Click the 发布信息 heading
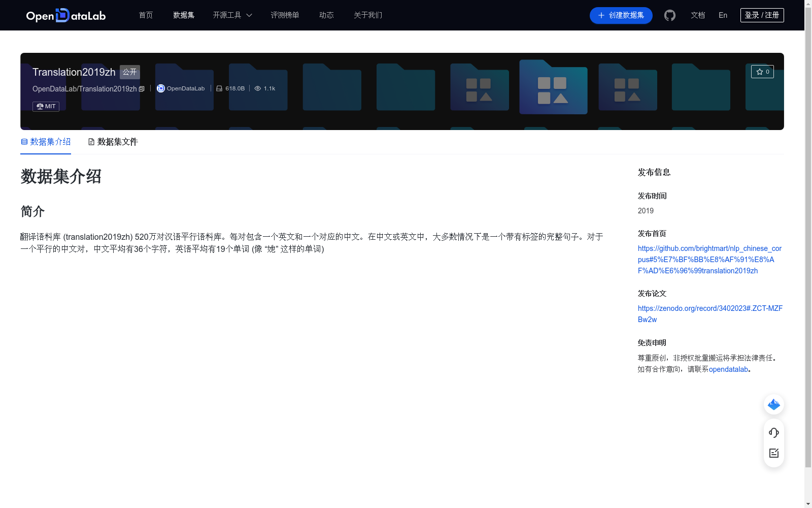812x508 pixels. 654,173
